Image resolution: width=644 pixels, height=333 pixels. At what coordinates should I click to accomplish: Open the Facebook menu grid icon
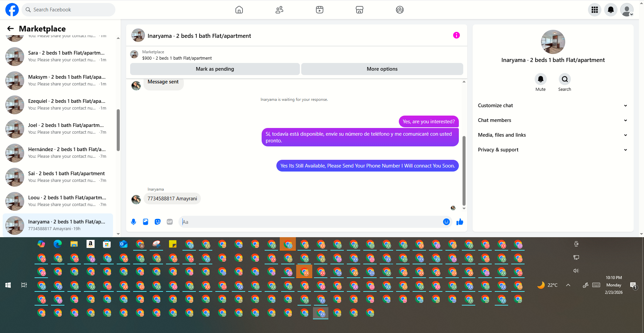click(x=595, y=10)
